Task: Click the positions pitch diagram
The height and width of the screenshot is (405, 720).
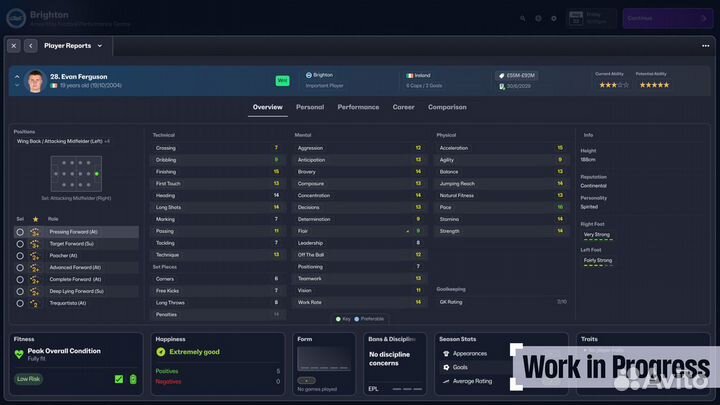Action: tap(76, 174)
